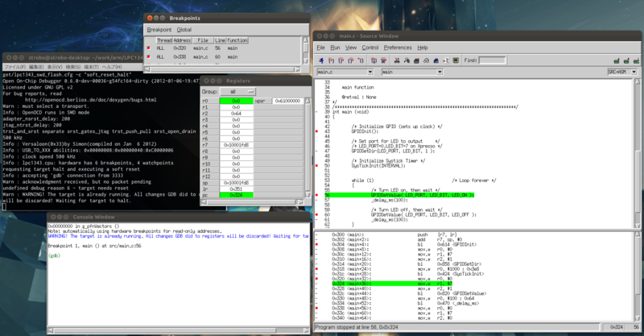644x336 pixels.
Task: Open View menu in Source Window
Action: pyautogui.click(x=351, y=48)
